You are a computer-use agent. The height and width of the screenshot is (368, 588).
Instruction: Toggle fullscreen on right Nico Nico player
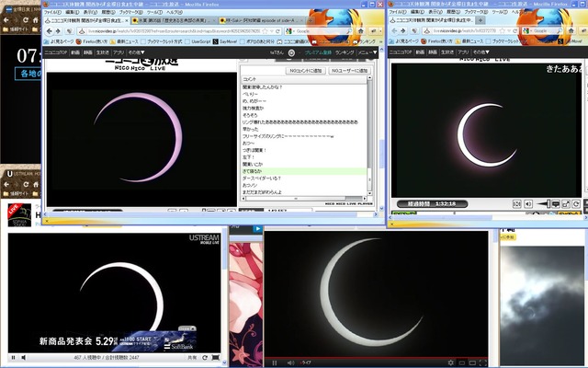tap(516, 204)
